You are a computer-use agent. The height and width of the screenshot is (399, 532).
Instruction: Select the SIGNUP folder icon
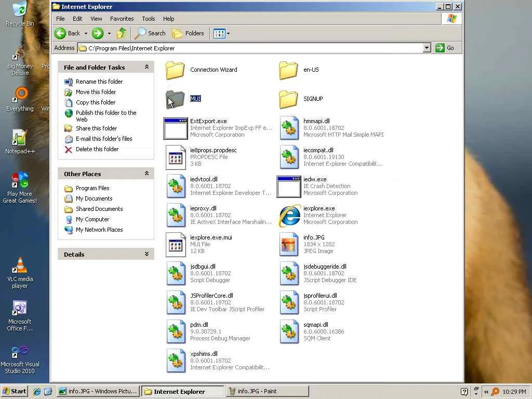(x=288, y=99)
